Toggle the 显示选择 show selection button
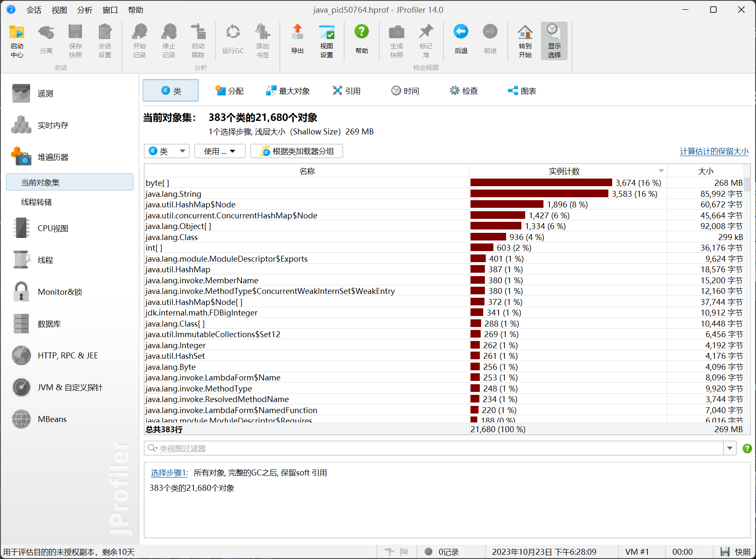Viewport: 756px width, 559px height. click(554, 41)
